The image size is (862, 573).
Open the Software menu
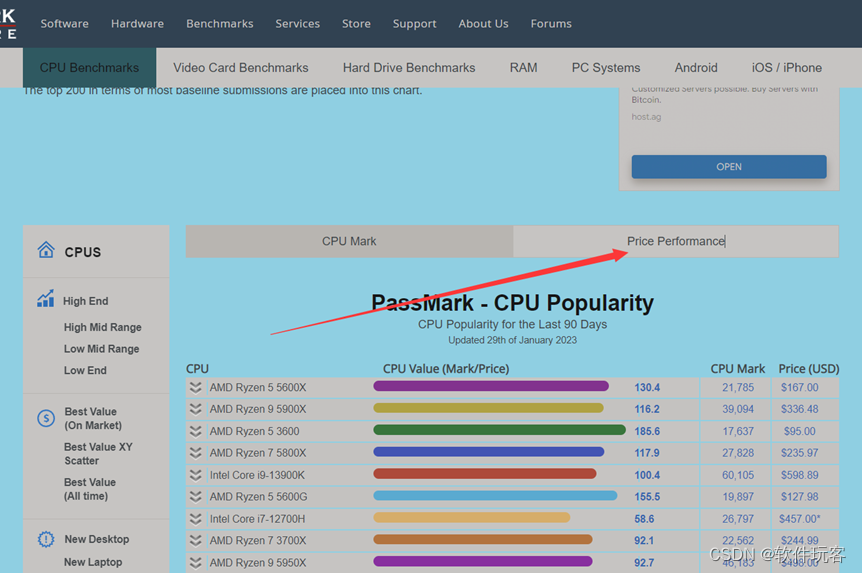click(64, 24)
